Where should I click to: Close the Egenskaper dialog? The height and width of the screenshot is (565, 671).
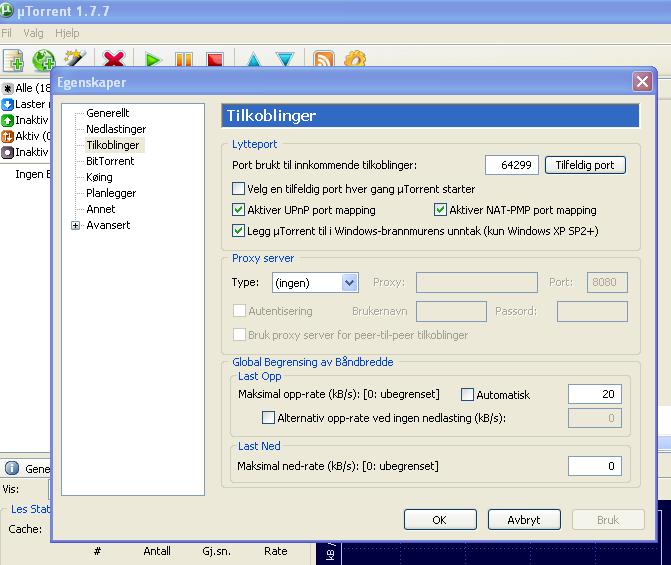[642, 81]
